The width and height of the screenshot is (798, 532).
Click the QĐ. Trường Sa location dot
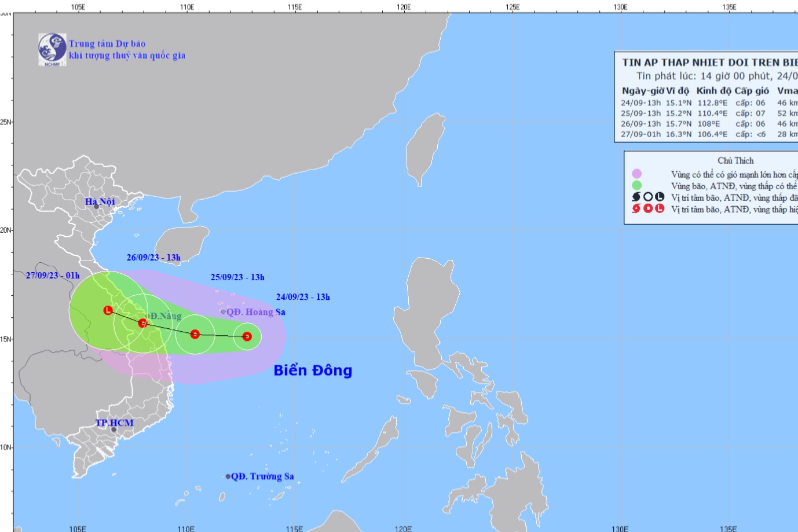pos(228,476)
